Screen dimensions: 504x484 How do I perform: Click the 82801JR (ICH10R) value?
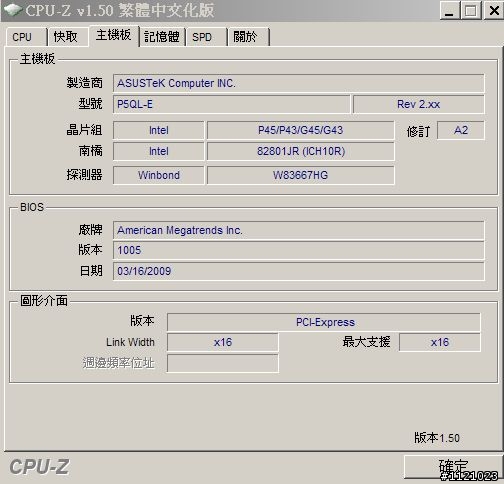click(300, 151)
